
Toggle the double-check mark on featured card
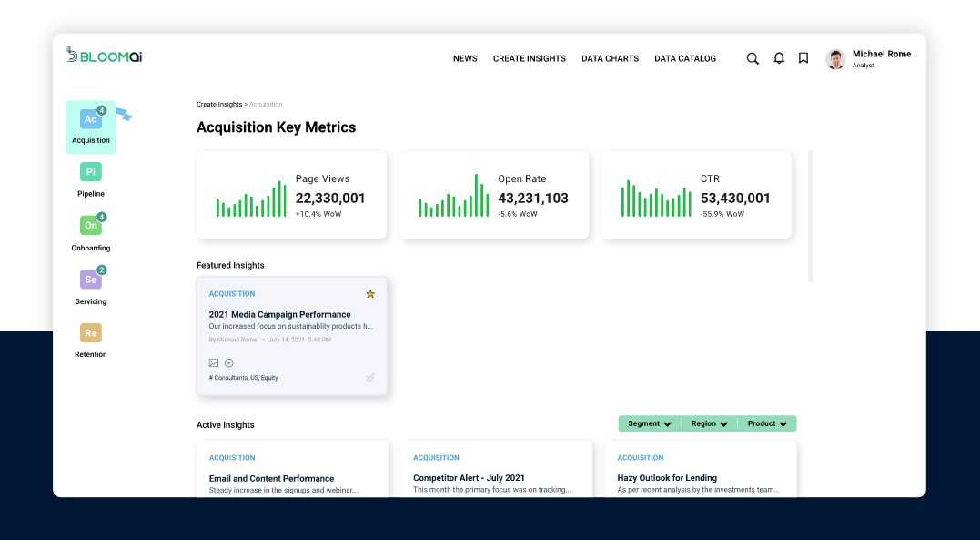[x=369, y=377]
